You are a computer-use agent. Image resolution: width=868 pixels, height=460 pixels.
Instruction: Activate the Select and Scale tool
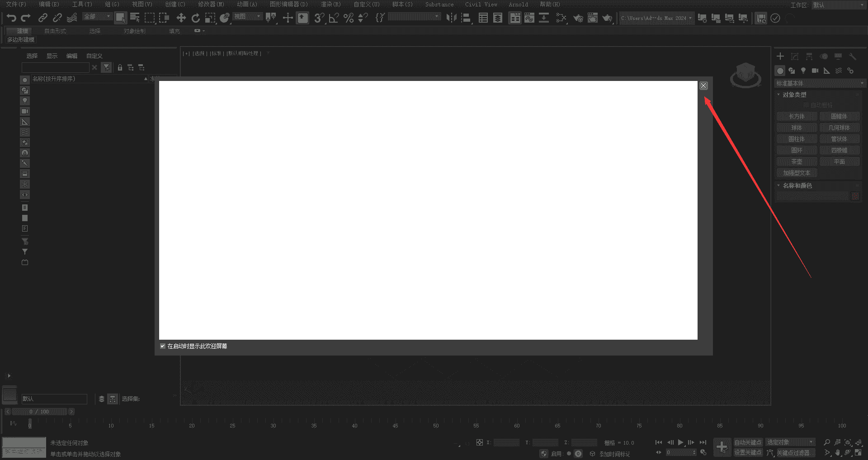pos(210,18)
